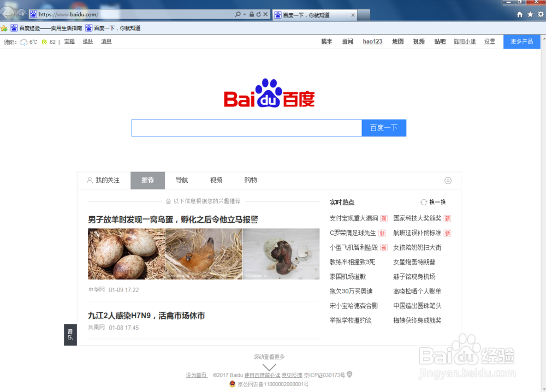Open the hao123 link
This screenshot has width=546, height=392.
(372, 41)
